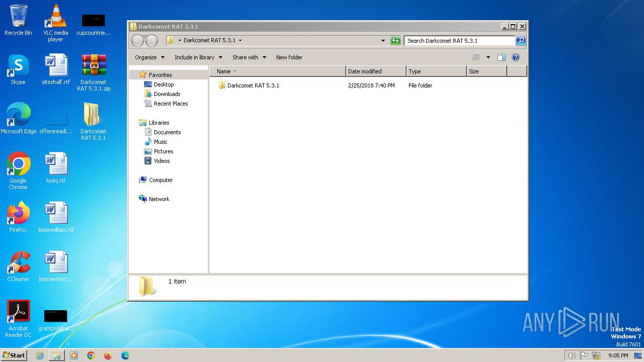The width and height of the screenshot is (644, 362).
Task: Select Darkcomet RAT 5.3.1 folder in file list
Action: coord(253,85)
